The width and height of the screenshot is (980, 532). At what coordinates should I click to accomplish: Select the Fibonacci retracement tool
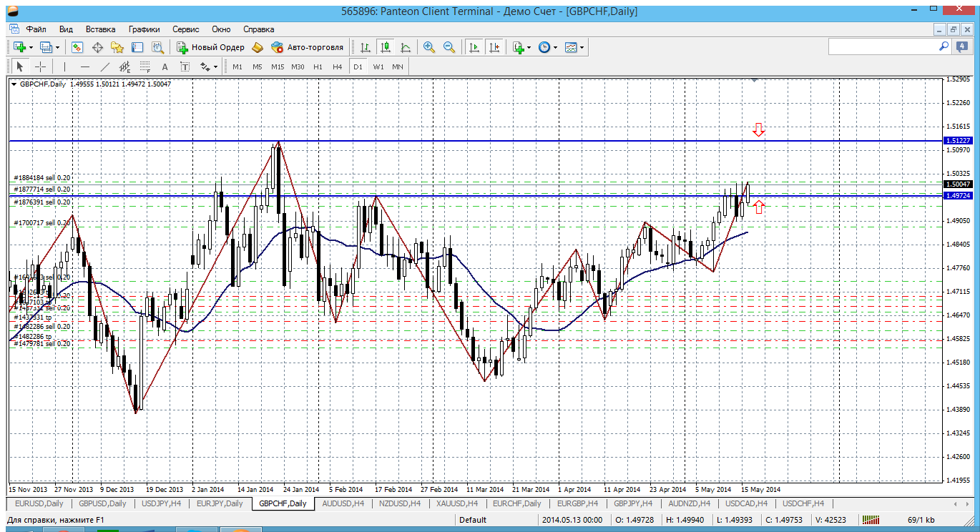coord(144,66)
